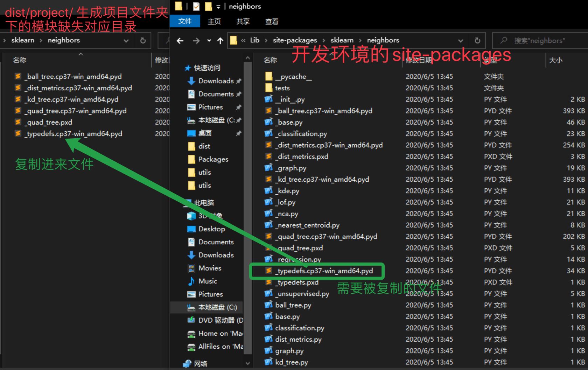The width and height of the screenshot is (588, 370).
Task: Expand the address history dropdown in left-hand window
Action: point(126,41)
